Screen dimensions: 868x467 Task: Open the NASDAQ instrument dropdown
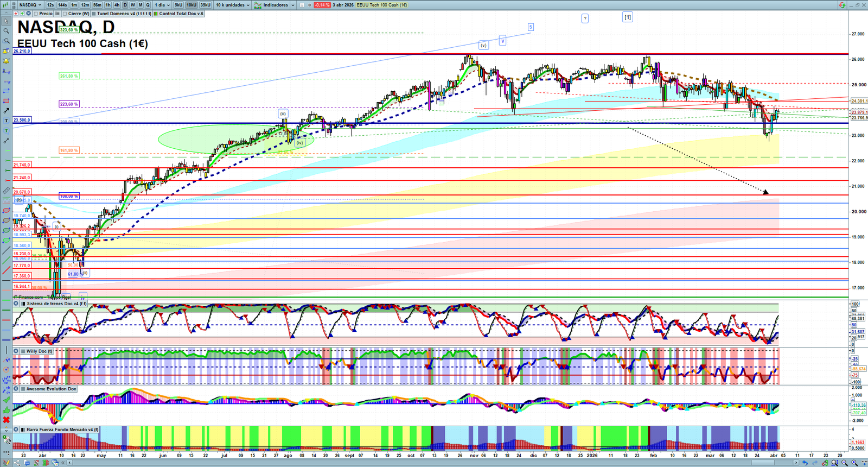[30, 5]
